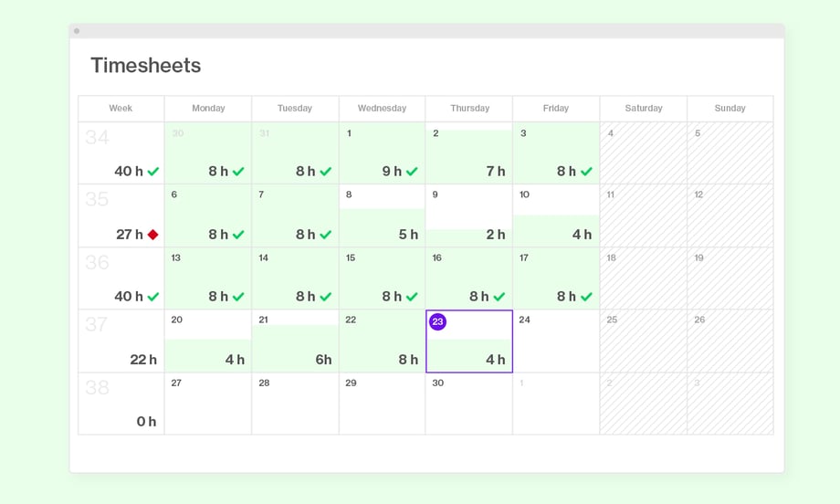The height and width of the screenshot is (504, 840).
Task: Select the Wednesday 8 cell with 5 h
Action: (x=382, y=216)
